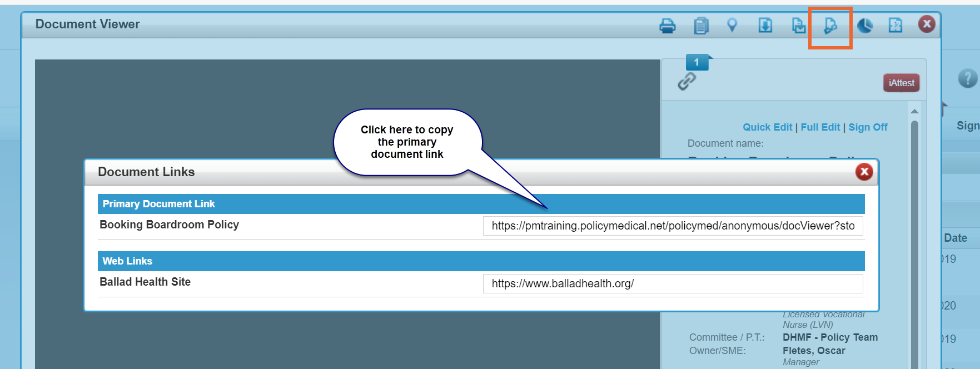The height and width of the screenshot is (369, 980).
Task: Click the email document envelope icon
Action: [x=799, y=26]
